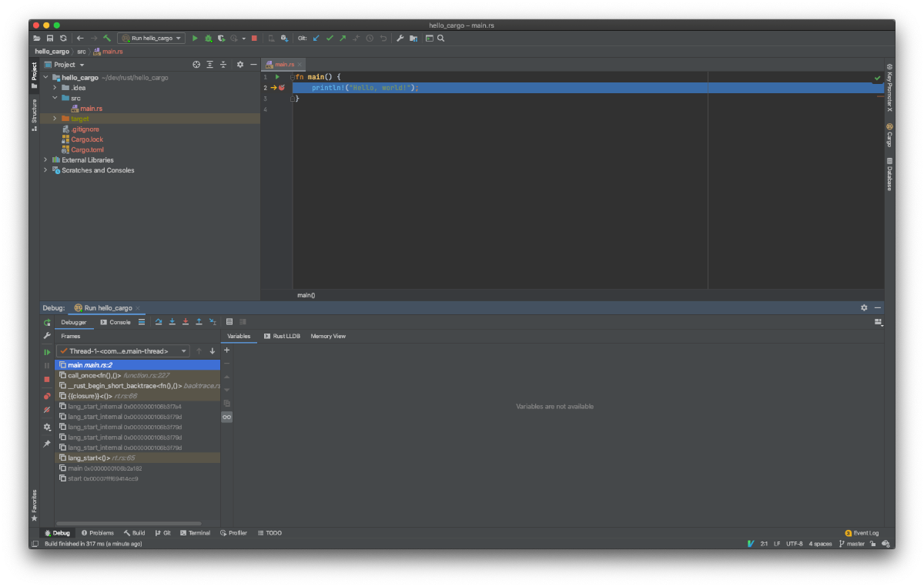Open the Profiler tool window tab
Screen dimensions: 924x587
(x=233, y=533)
